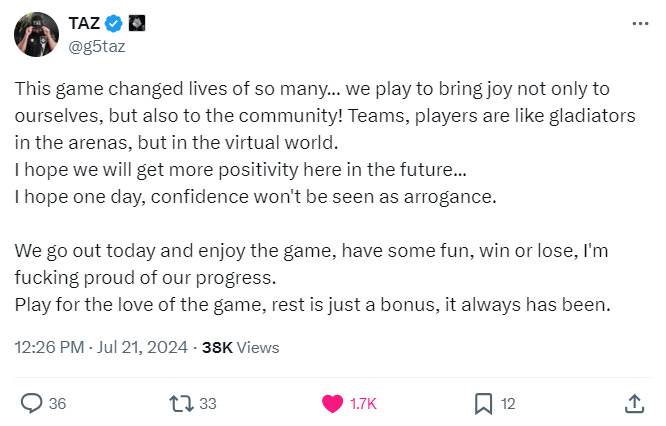This screenshot has height=426, width=666.
Task: Open TAZ's profile picture avatar
Action: click(35, 35)
